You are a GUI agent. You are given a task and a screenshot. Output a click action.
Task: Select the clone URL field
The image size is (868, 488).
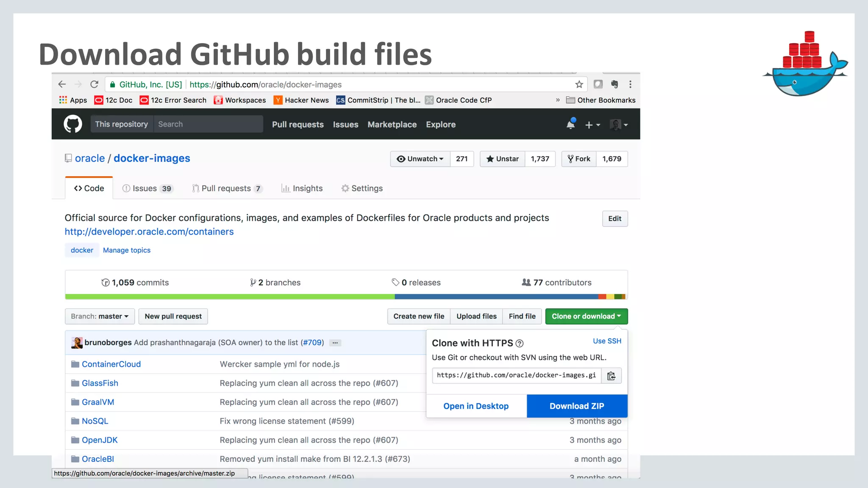pos(517,375)
